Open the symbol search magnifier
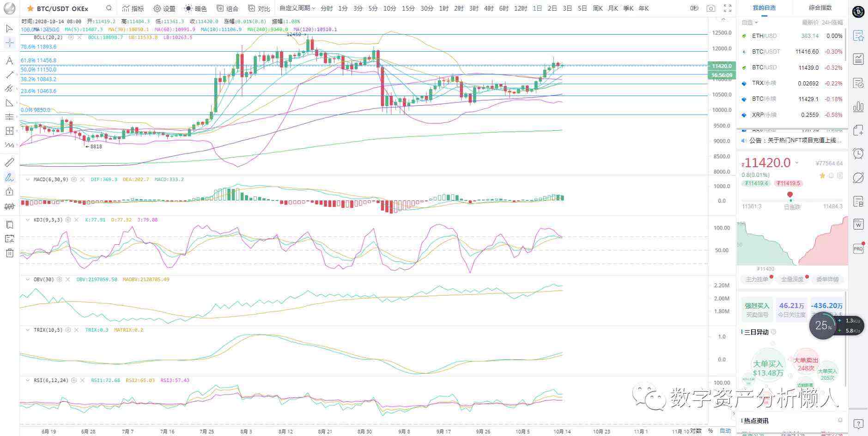The width and height of the screenshot is (868, 436). point(109,8)
